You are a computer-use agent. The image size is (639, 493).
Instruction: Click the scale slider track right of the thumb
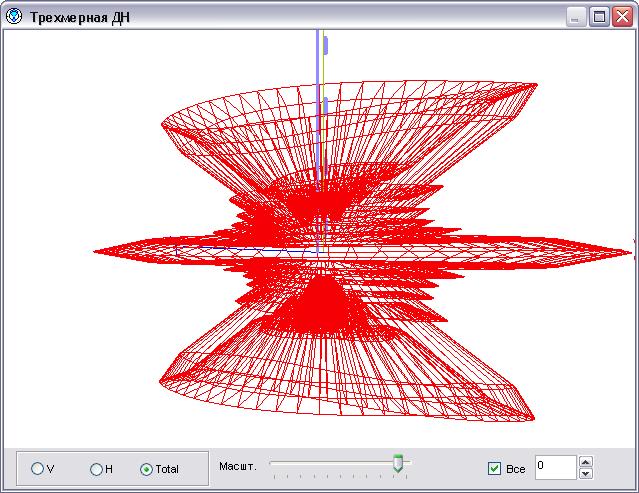[x=406, y=463]
